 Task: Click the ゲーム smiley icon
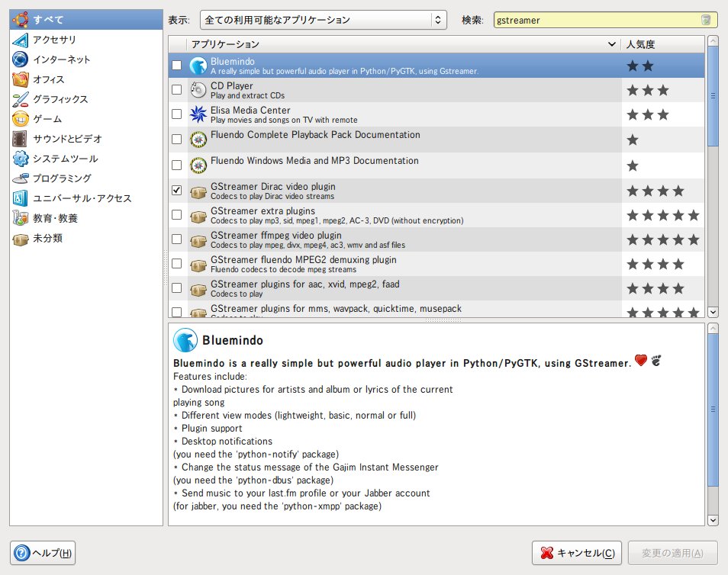(21, 119)
